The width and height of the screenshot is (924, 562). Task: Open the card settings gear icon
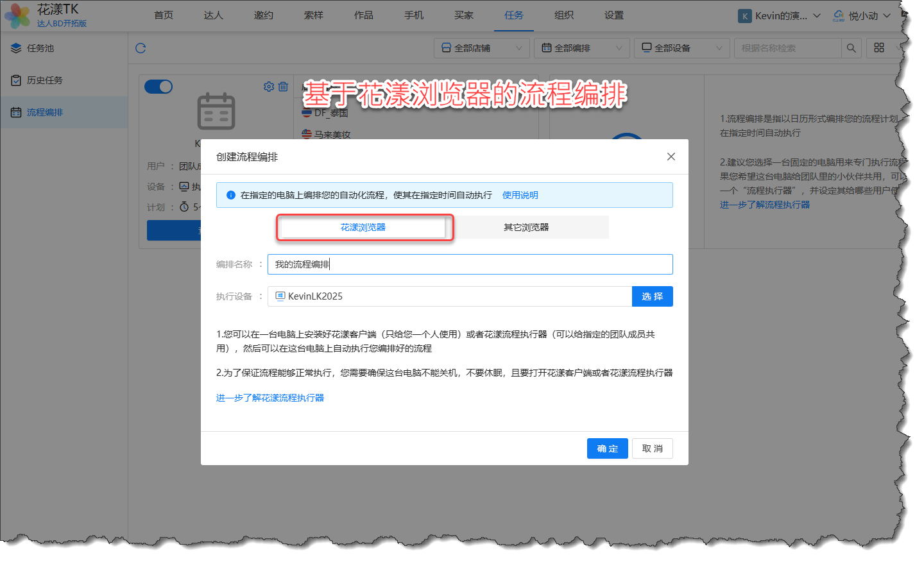click(x=269, y=87)
